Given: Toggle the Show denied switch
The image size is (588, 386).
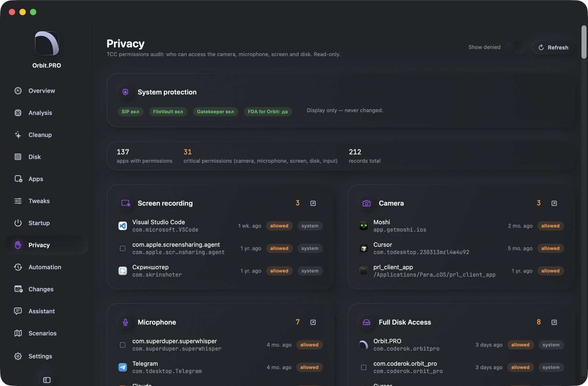Looking at the screenshot, I should (x=516, y=47).
